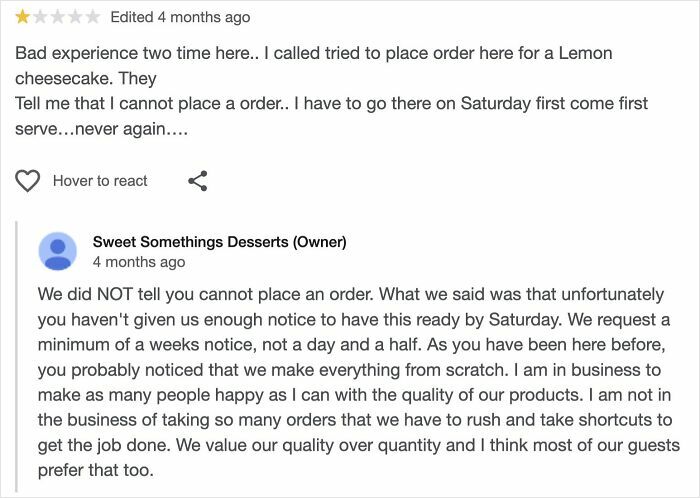Click the owner reply "4 months ago" timestamp
Image resolution: width=700 pixels, height=498 pixels.
(138, 262)
